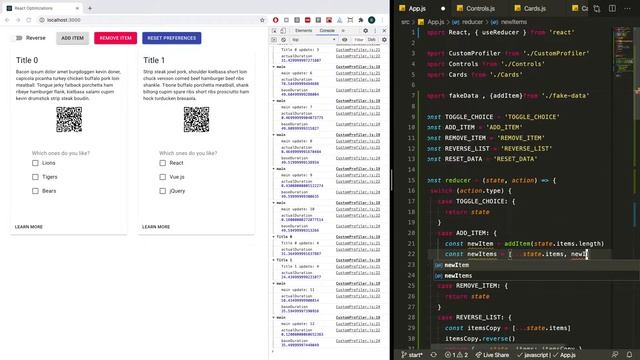Viewport: 640px width, 360px height.
Task: Click the ADD ITEM button
Action: pyautogui.click(x=72, y=38)
